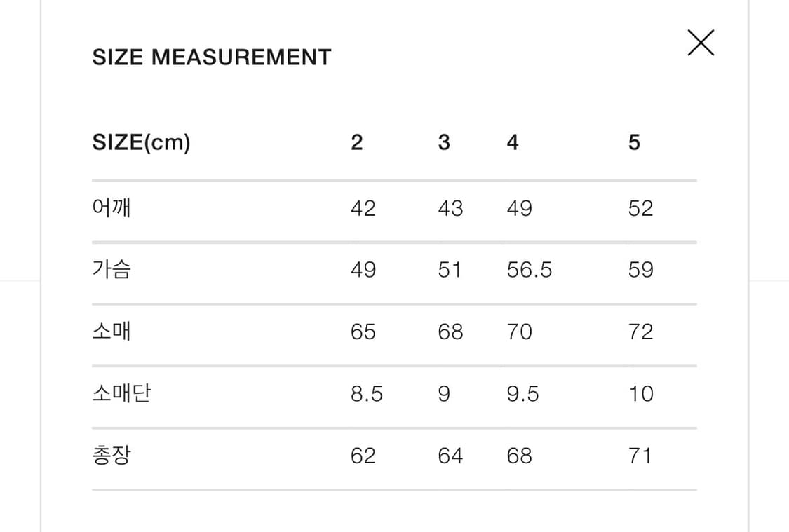Click the 59 chest measurement value
The image size is (789, 532).
640,270
